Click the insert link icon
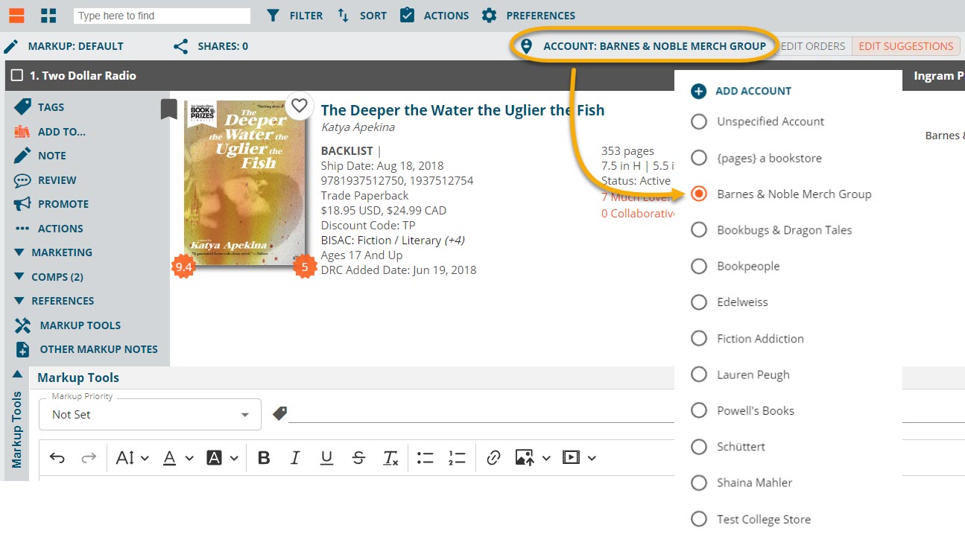965x560 pixels. point(493,458)
